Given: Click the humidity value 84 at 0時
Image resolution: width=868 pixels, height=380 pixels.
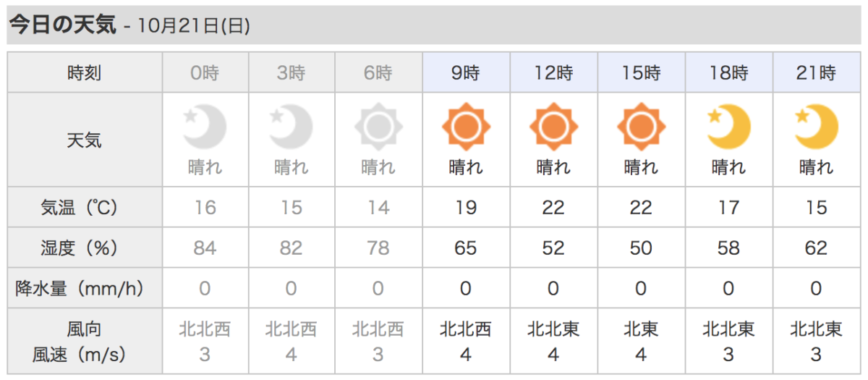Looking at the screenshot, I should coord(205,248).
